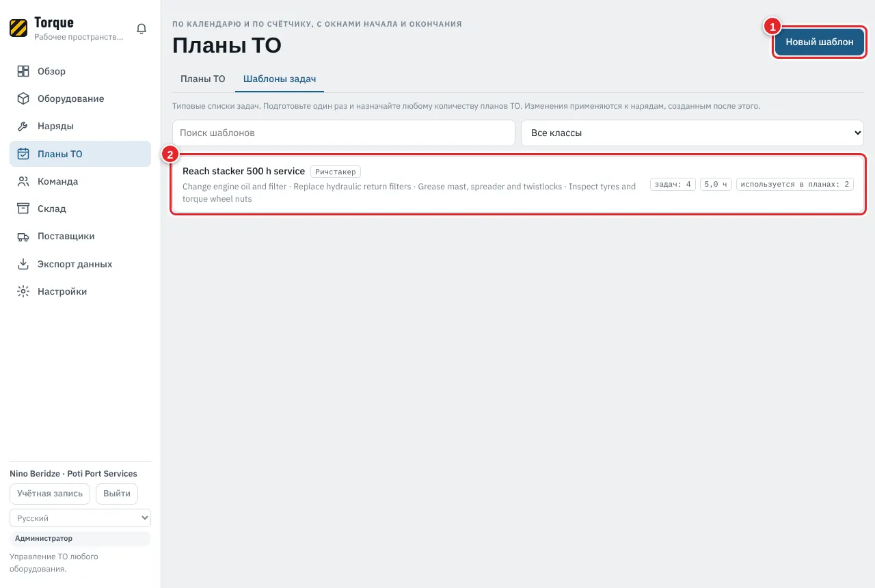Screen dimensions: 875x588
Task: Open Наряды page
Action: [x=80, y=126]
